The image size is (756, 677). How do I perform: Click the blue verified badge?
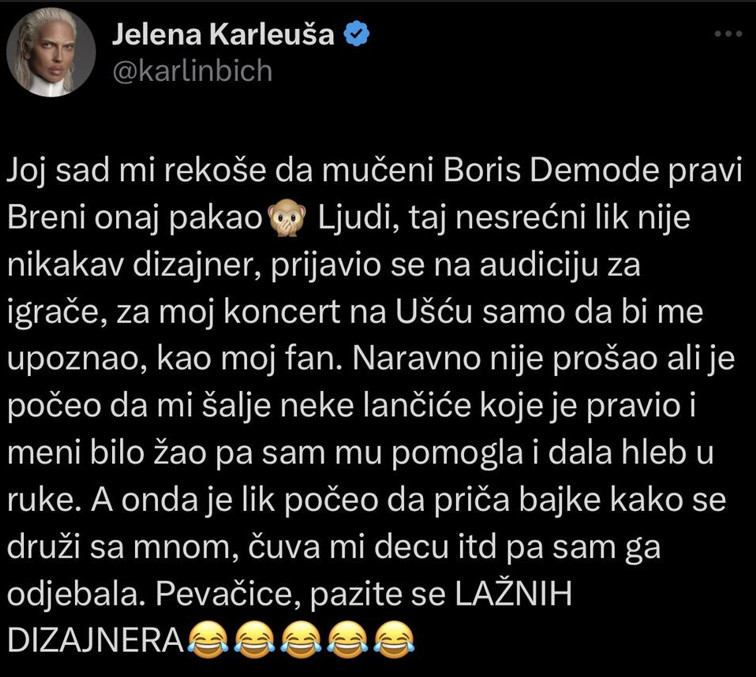357,34
